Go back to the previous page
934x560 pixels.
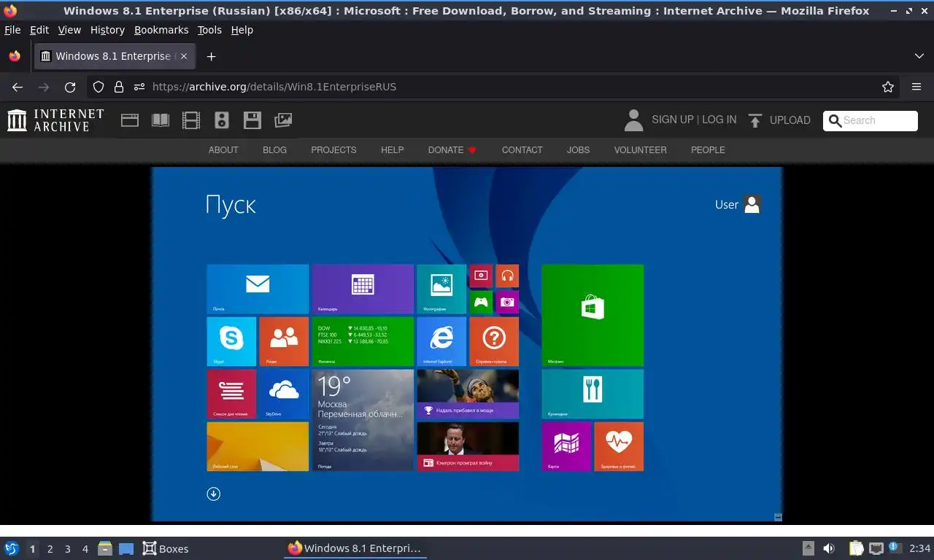tap(18, 87)
